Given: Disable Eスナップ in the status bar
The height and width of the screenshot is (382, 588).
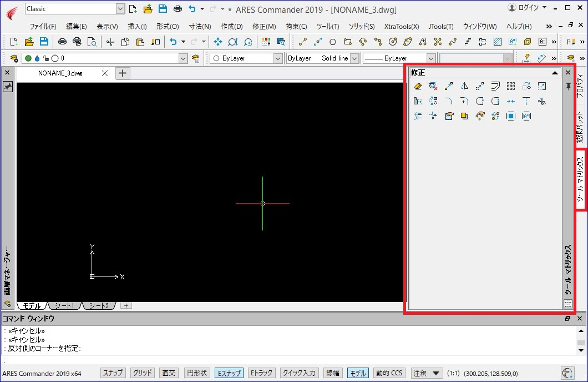Looking at the screenshot, I should click(x=229, y=373).
